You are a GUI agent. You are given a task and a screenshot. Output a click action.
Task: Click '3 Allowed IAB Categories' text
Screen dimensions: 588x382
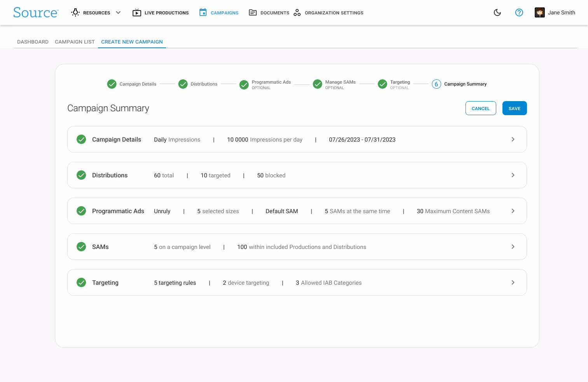(x=329, y=283)
